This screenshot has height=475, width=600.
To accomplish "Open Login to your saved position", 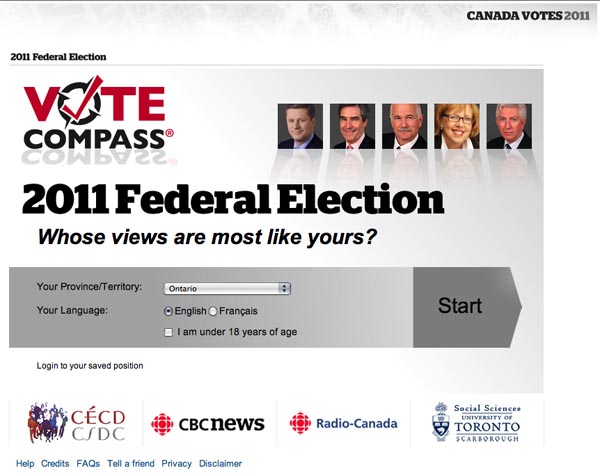I will pyautogui.click(x=90, y=366).
